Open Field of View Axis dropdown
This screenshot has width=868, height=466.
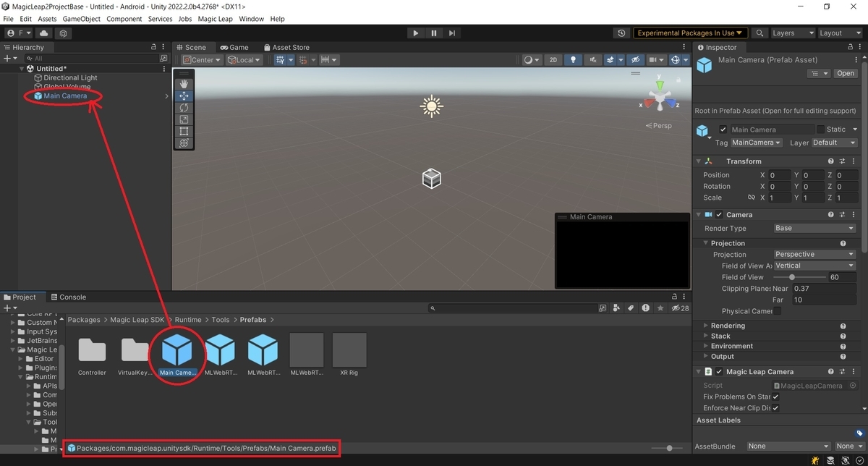click(814, 266)
